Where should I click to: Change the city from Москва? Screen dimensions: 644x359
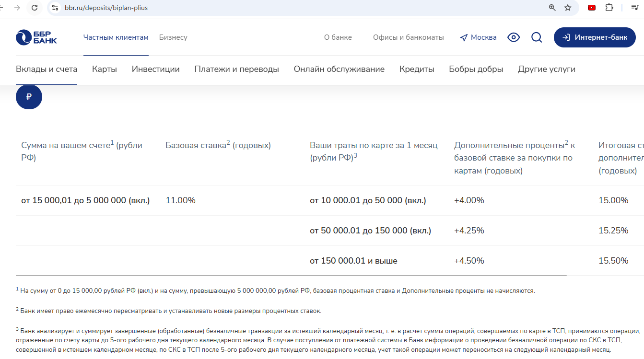tap(478, 37)
